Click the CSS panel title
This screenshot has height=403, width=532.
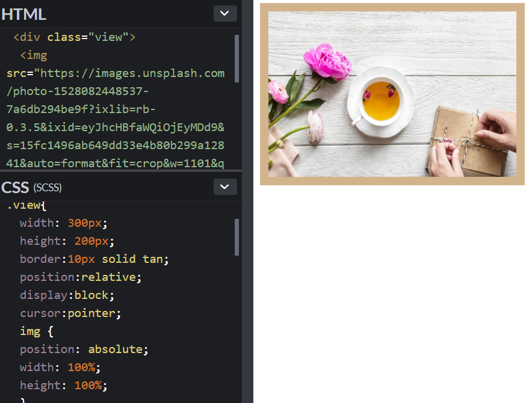coord(15,188)
